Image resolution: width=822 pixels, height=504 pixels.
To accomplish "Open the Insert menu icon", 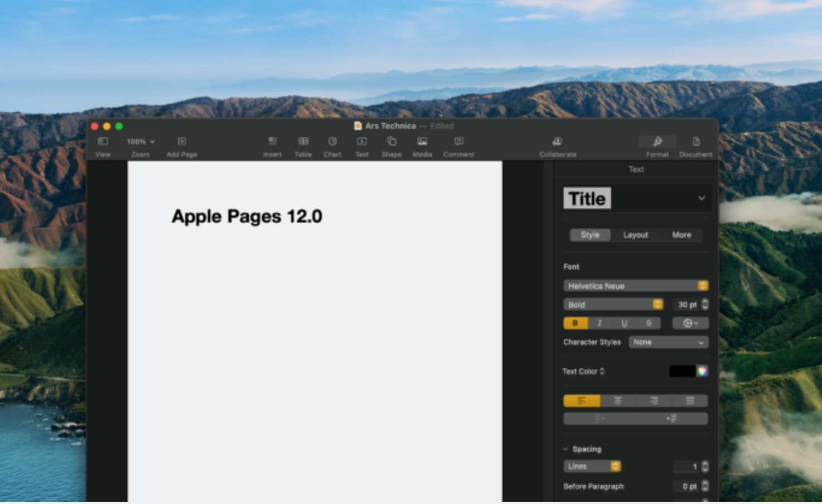I will coord(273,142).
